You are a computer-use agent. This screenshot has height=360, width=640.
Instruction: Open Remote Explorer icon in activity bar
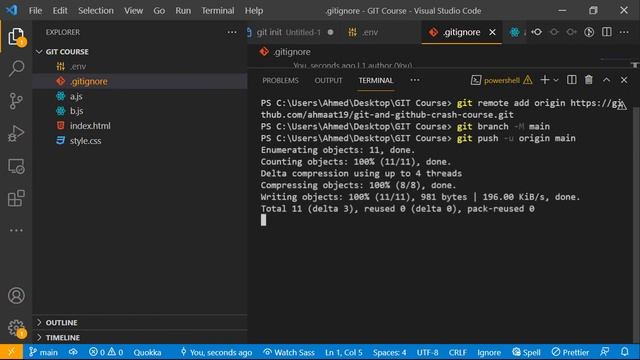coord(16,166)
